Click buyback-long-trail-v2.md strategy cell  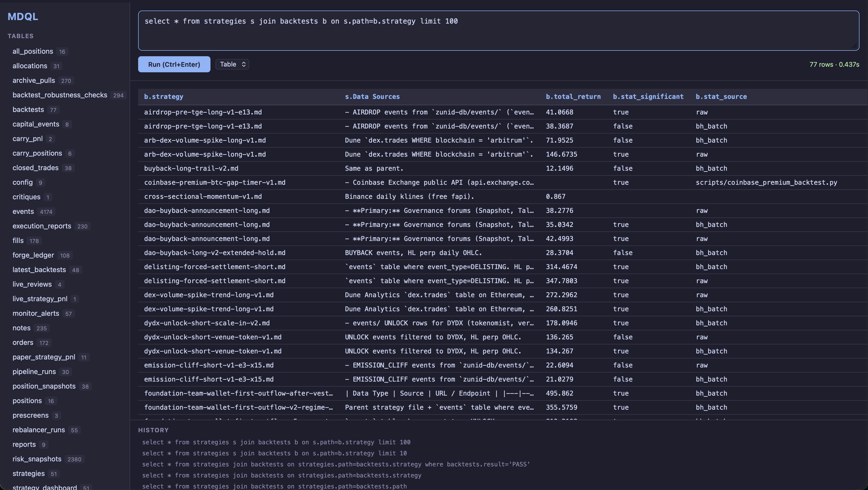coord(191,168)
